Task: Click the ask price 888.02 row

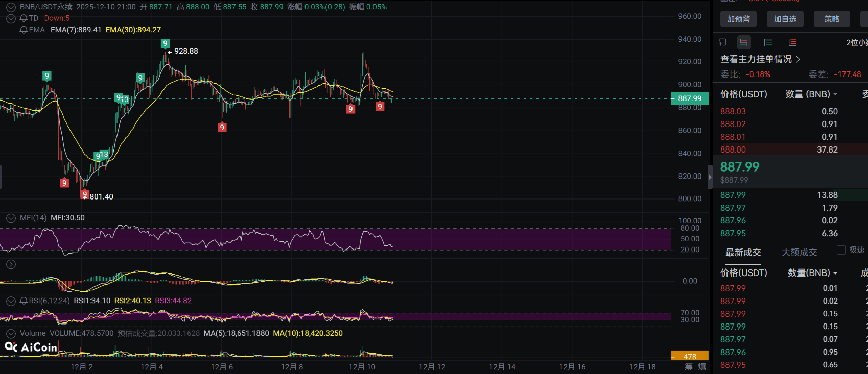Action: click(790, 124)
